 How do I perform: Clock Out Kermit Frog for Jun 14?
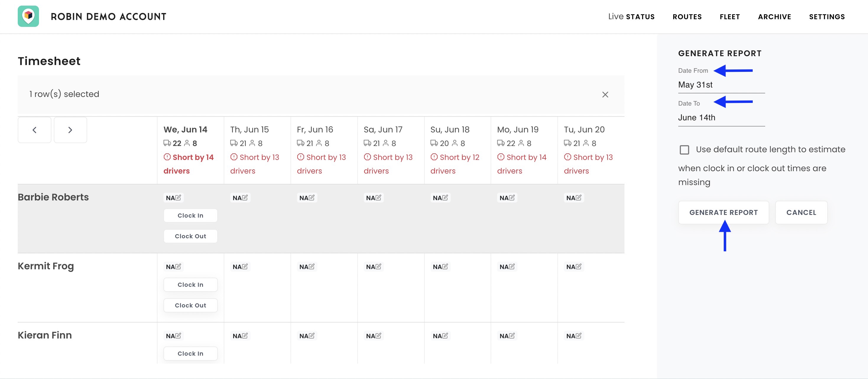tap(190, 305)
